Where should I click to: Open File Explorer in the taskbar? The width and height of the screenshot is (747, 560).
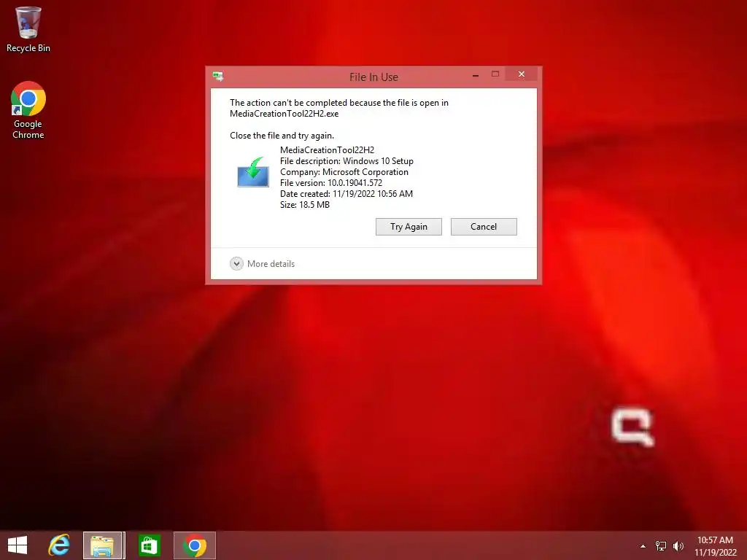(x=103, y=545)
